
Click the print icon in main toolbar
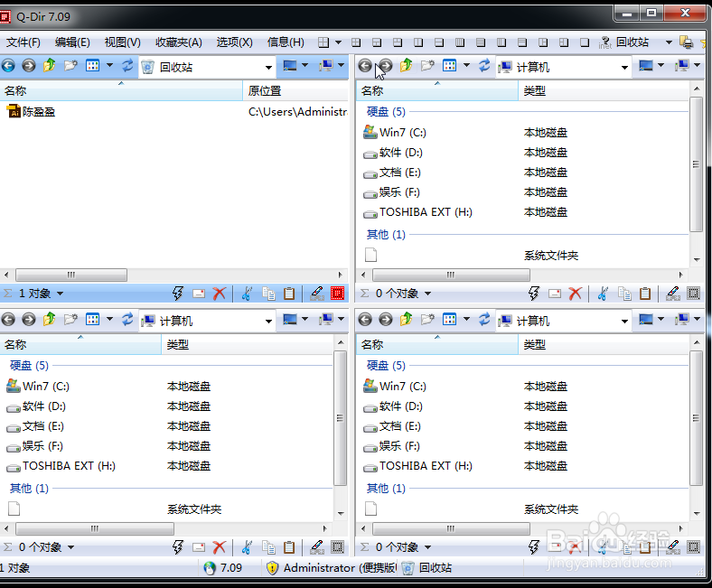[687, 42]
